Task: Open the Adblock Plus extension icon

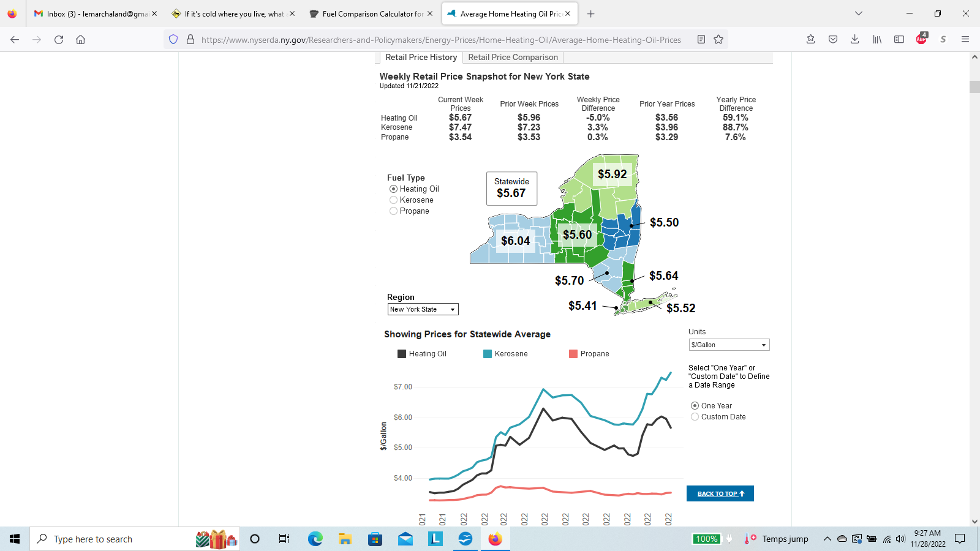Action: [921, 39]
